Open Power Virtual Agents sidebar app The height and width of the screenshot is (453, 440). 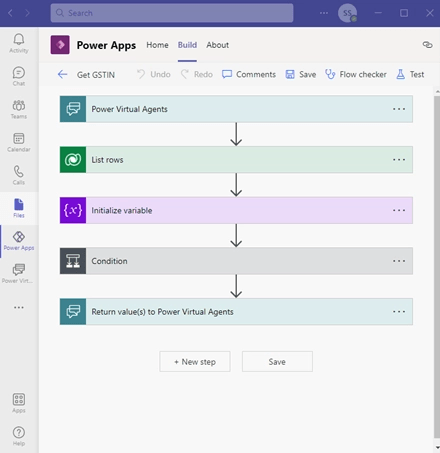click(19, 274)
